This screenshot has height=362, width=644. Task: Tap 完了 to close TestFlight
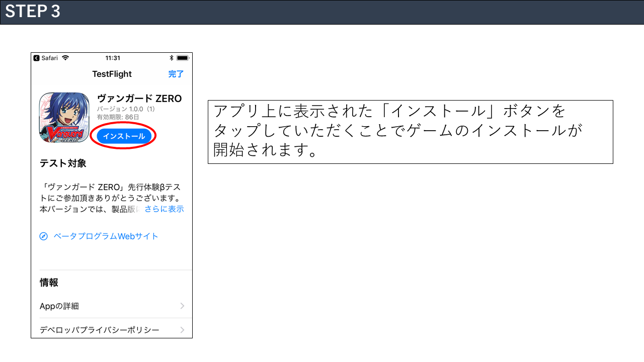click(176, 74)
